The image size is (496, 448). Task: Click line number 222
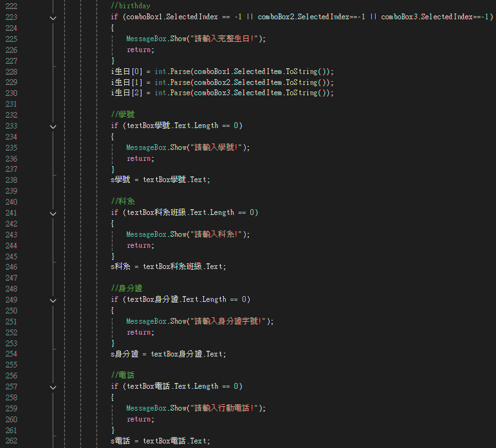(x=12, y=6)
